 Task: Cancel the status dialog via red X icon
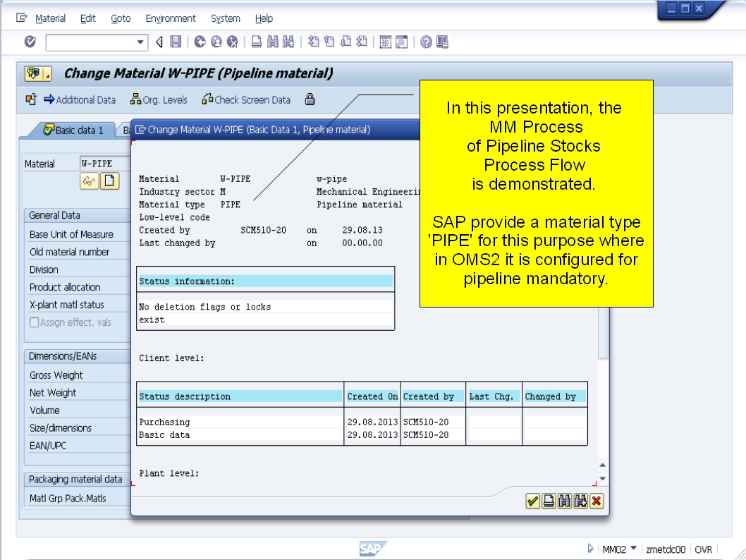(x=597, y=501)
